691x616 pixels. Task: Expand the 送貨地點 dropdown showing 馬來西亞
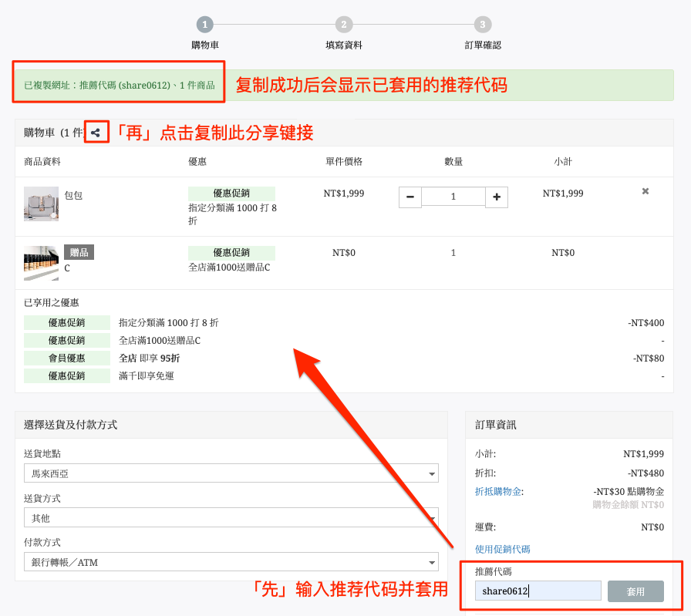tap(231, 473)
